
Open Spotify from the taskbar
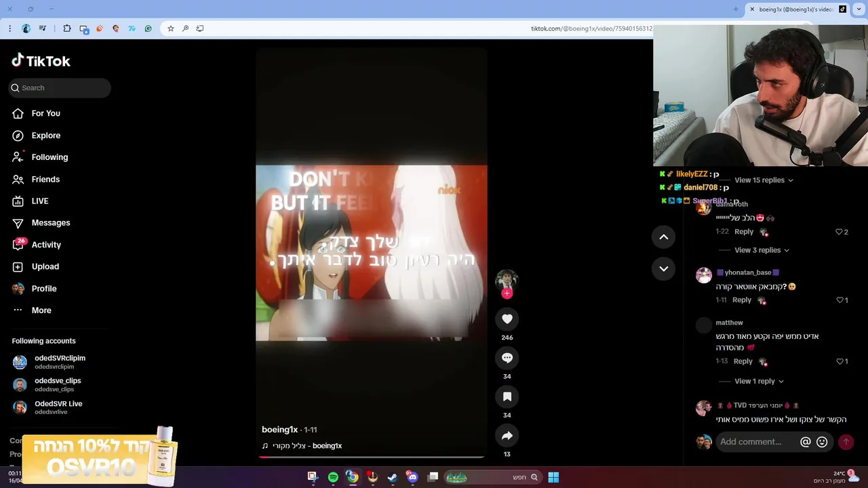[333, 477]
